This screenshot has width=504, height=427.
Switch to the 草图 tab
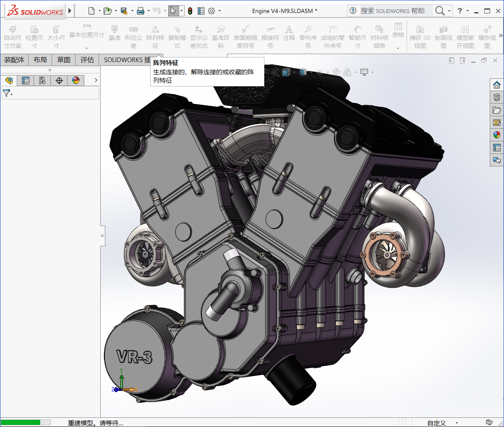point(64,60)
